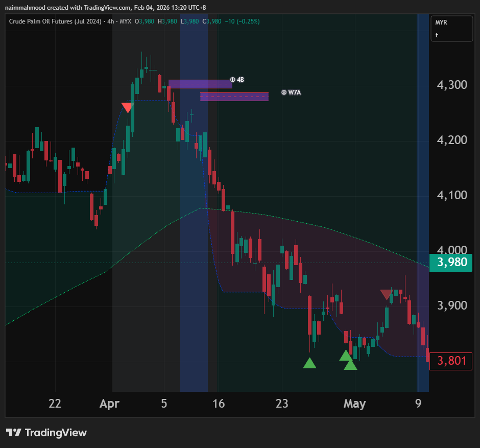Image resolution: width=480 pixels, height=448 pixels.
Task: Select the red 4B zone rectangle
Action: (x=200, y=84)
